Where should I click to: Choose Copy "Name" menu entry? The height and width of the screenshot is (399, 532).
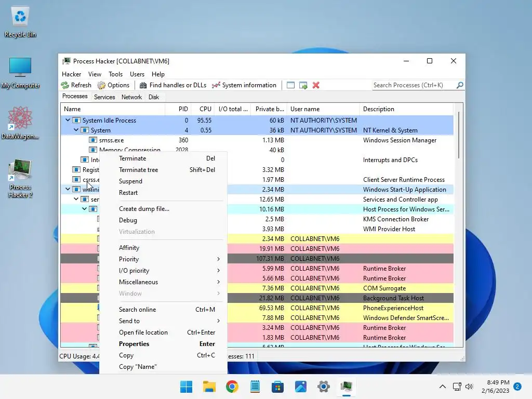[x=163, y=367]
